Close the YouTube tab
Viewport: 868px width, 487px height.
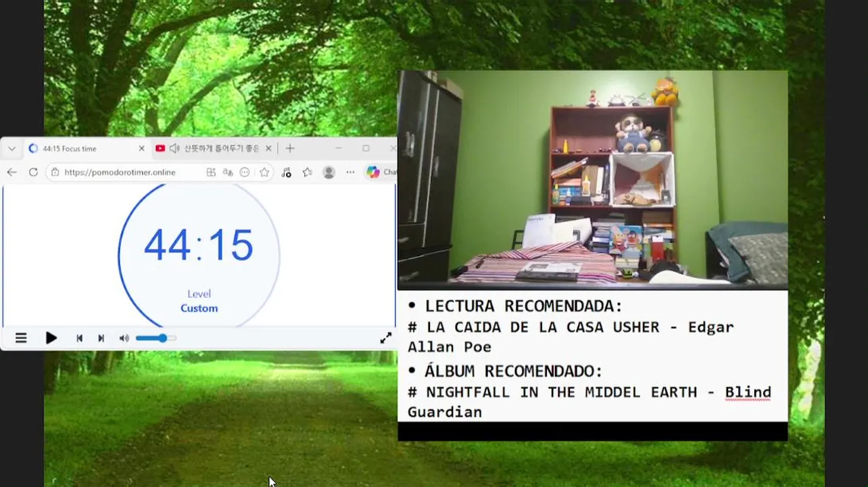[x=268, y=148]
